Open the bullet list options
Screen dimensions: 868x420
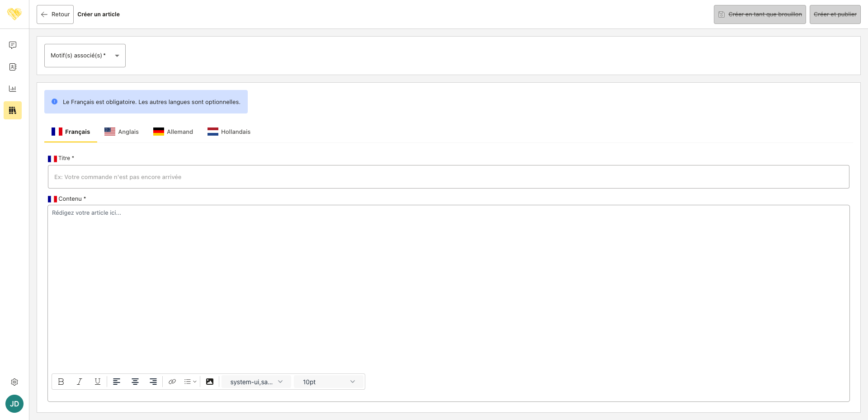pos(190,382)
